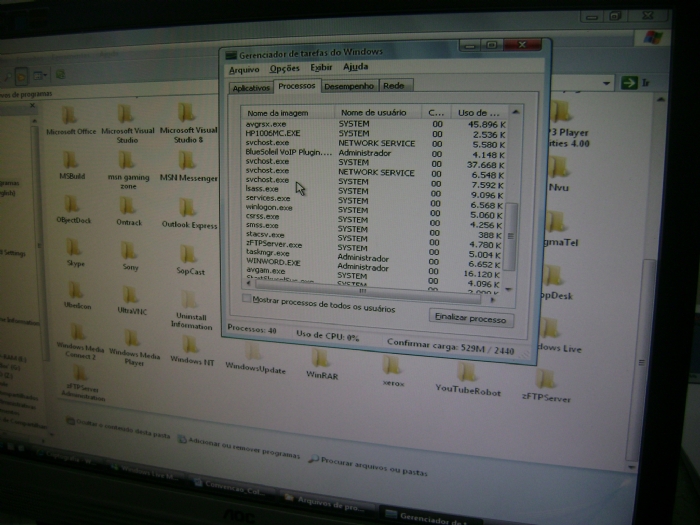Open the Ajuda menu in Task Manager

point(355,67)
